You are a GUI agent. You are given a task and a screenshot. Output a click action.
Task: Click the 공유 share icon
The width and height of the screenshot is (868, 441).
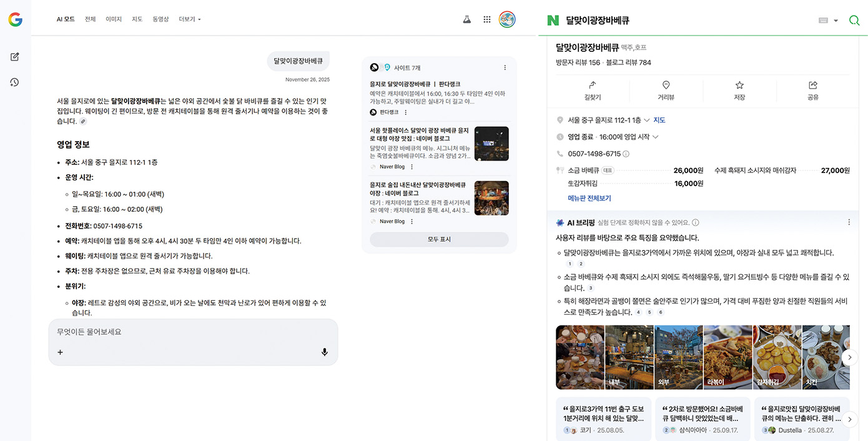pos(812,88)
